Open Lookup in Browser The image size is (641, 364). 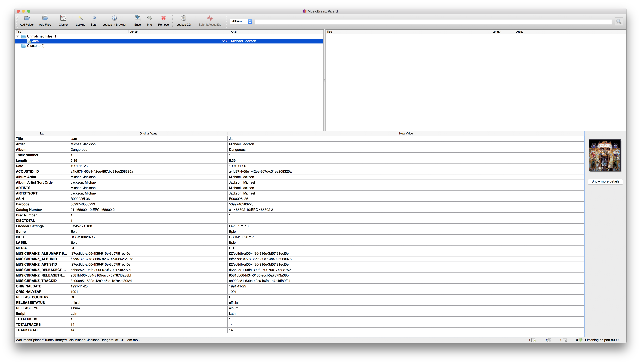[114, 18]
